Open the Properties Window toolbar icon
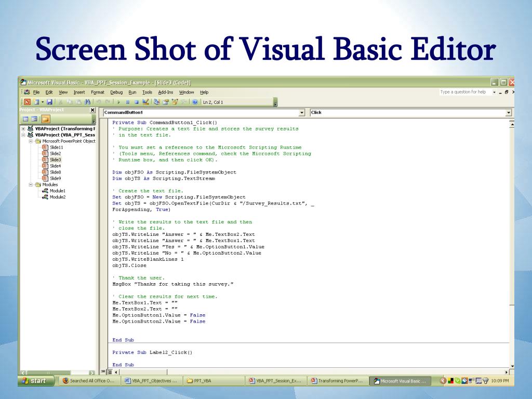532x399 pixels. (166, 102)
